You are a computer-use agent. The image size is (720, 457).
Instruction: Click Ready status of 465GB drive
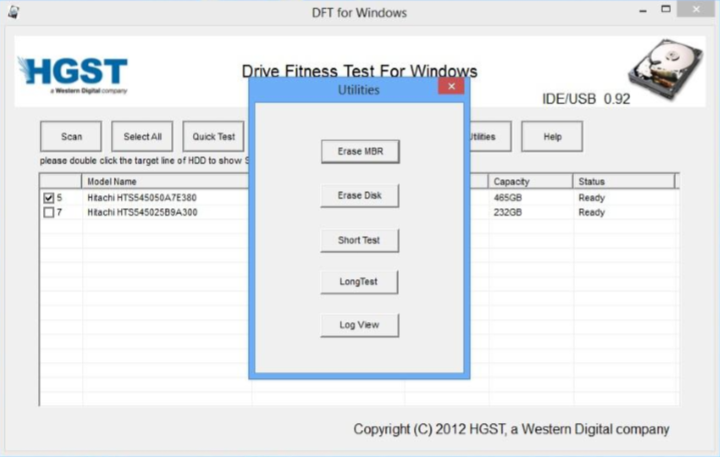point(591,198)
